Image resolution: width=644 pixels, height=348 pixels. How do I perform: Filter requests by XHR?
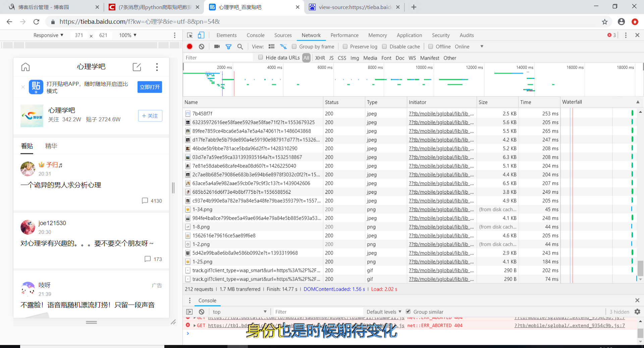pyautogui.click(x=320, y=58)
